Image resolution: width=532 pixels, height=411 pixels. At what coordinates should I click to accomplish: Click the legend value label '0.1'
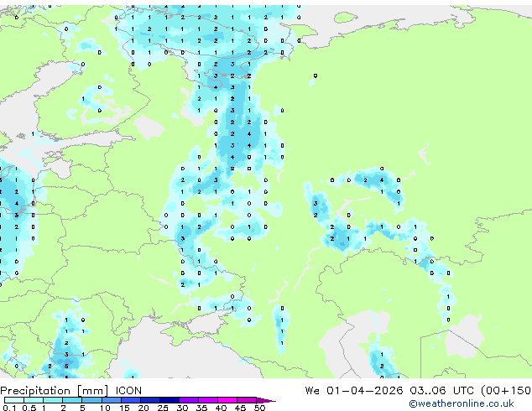point(9,408)
